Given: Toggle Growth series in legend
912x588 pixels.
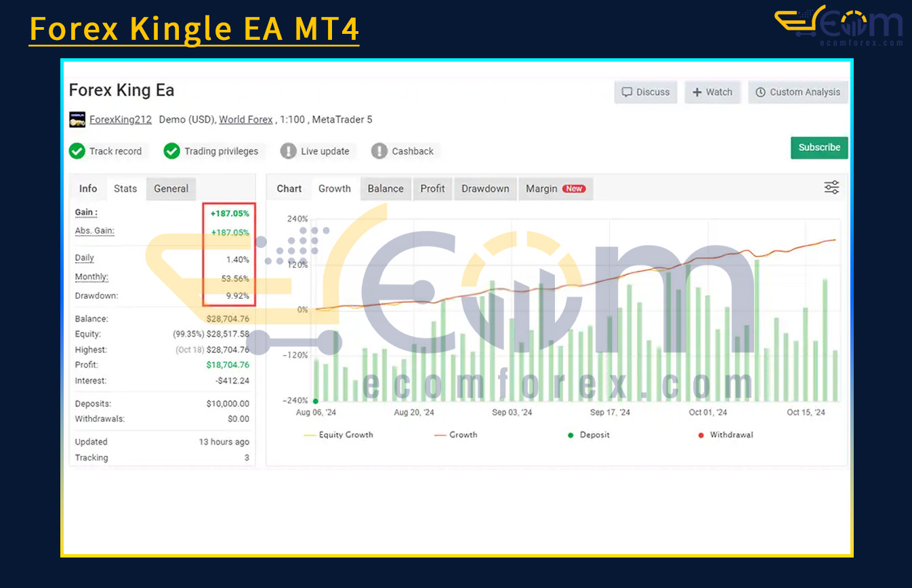Looking at the screenshot, I should tap(455, 435).
